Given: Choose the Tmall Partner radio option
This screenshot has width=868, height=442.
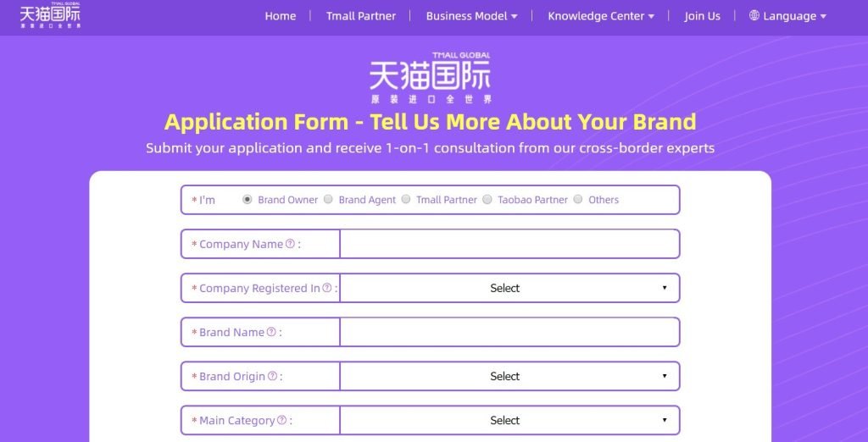Looking at the screenshot, I should click(x=406, y=200).
